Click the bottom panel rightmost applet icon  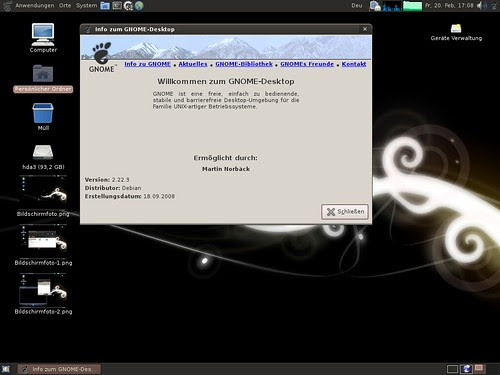(479, 368)
